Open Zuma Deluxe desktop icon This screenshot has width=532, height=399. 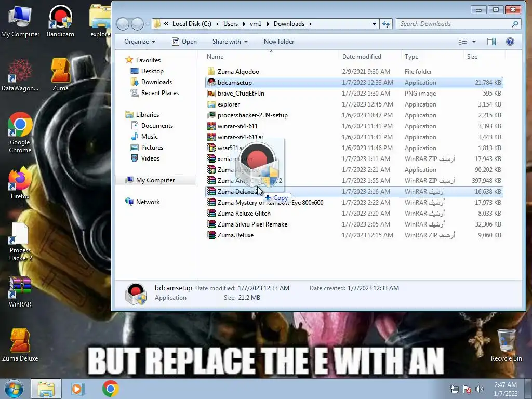coord(20,345)
